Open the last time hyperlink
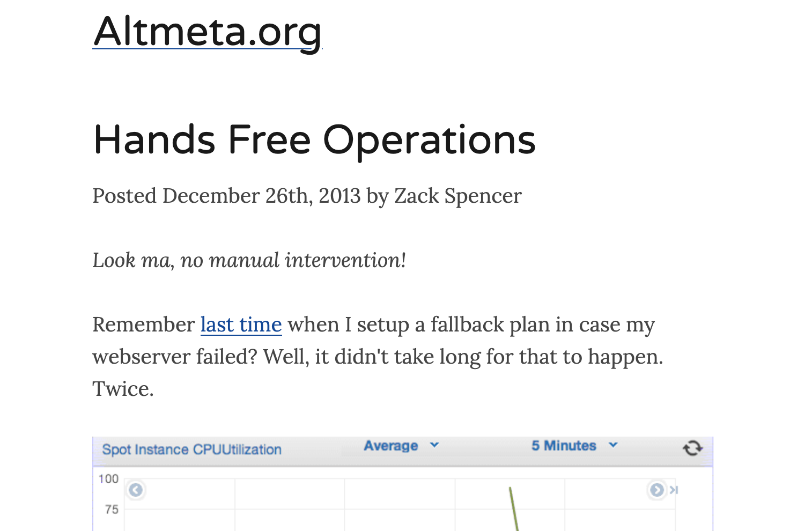The height and width of the screenshot is (531, 812). point(240,324)
